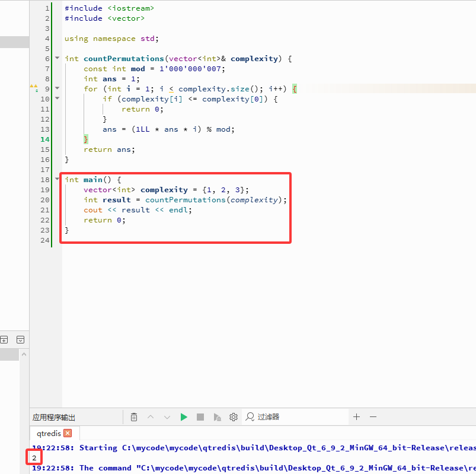Click the 'main' function name on line 18
The width and height of the screenshot is (476, 474).
pyautogui.click(x=93, y=180)
